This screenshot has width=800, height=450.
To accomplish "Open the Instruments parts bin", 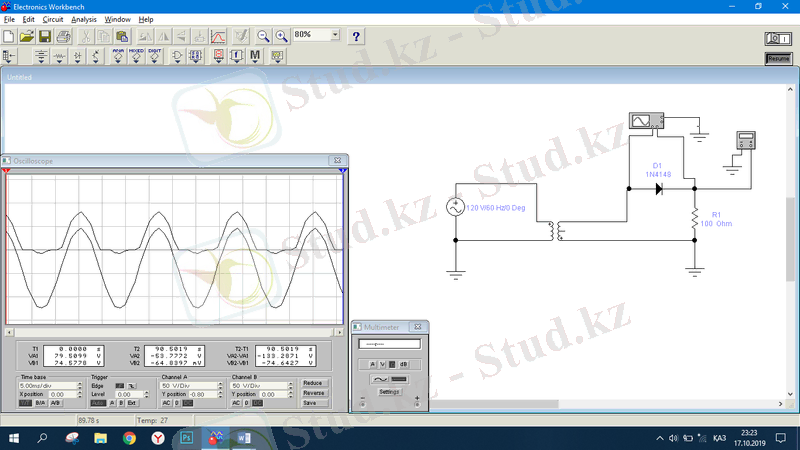I will [278, 56].
